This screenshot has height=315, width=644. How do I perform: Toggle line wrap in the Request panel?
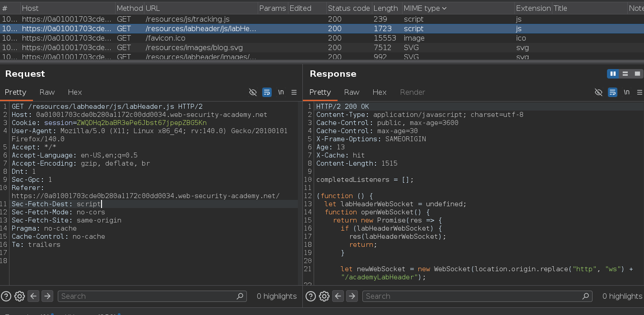(x=267, y=92)
